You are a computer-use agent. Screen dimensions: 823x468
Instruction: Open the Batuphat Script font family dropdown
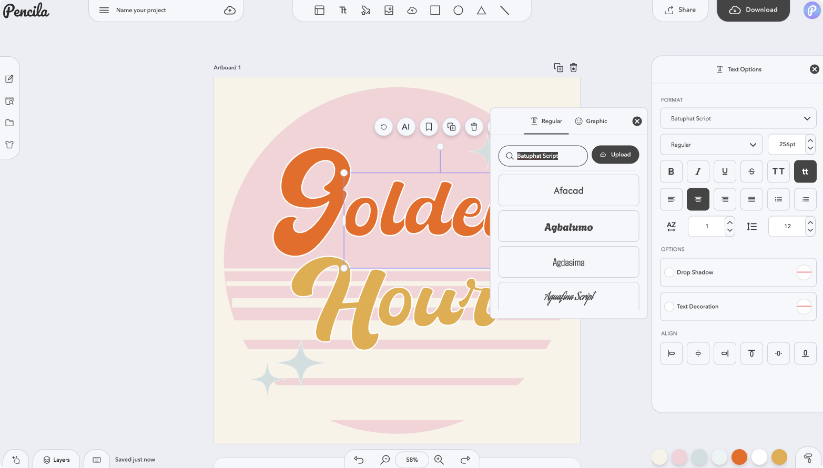pos(738,118)
